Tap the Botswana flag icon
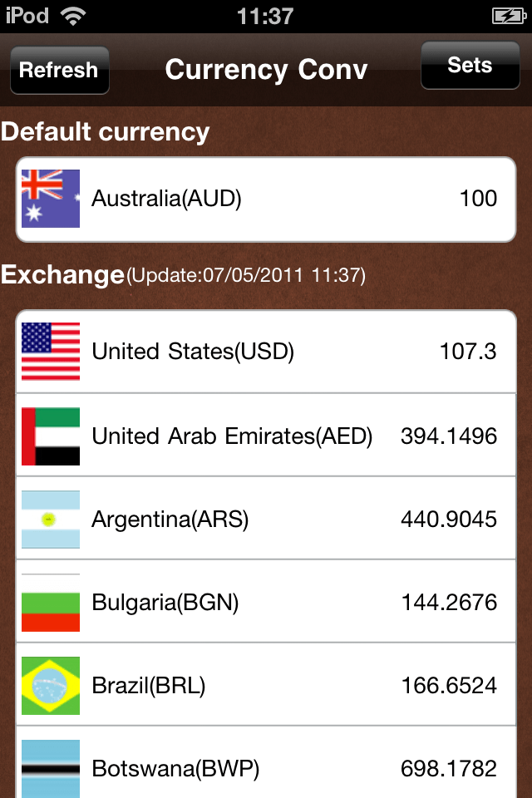Screen dimensions: 532x798 51,768
